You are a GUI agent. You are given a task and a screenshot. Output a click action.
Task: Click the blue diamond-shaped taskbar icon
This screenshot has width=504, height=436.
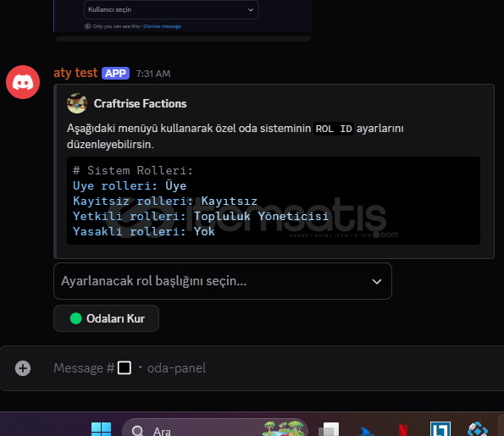[x=478, y=429]
